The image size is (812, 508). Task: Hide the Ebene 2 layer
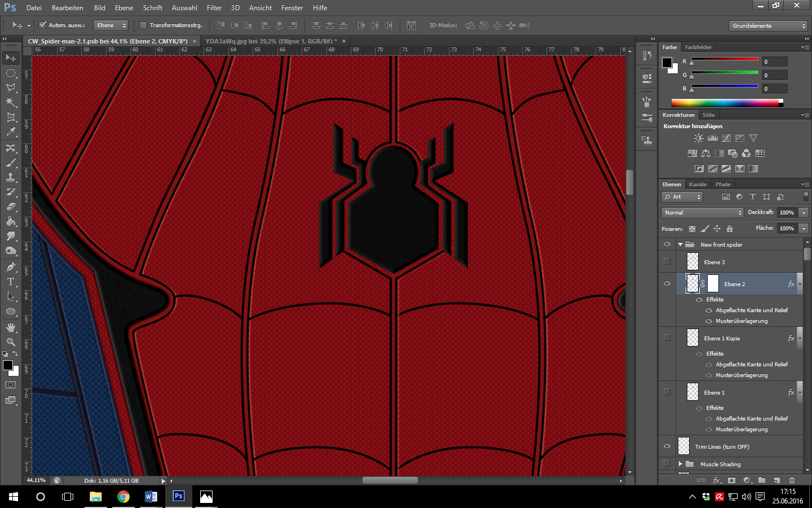click(x=667, y=283)
